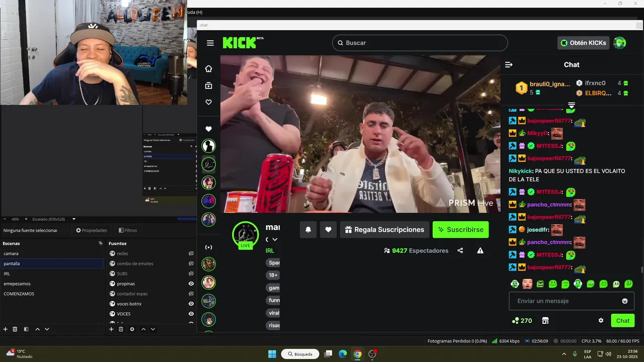Screen dimensions: 644x362
Task: Open the Kick hamburger menu
Action: (x=210, y=43)
